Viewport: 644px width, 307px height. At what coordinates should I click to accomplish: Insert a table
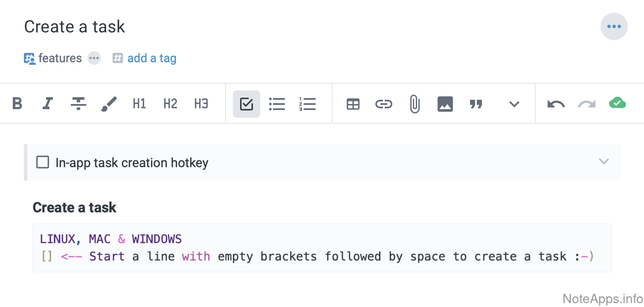pyautogui.click(x=353, y=104)
